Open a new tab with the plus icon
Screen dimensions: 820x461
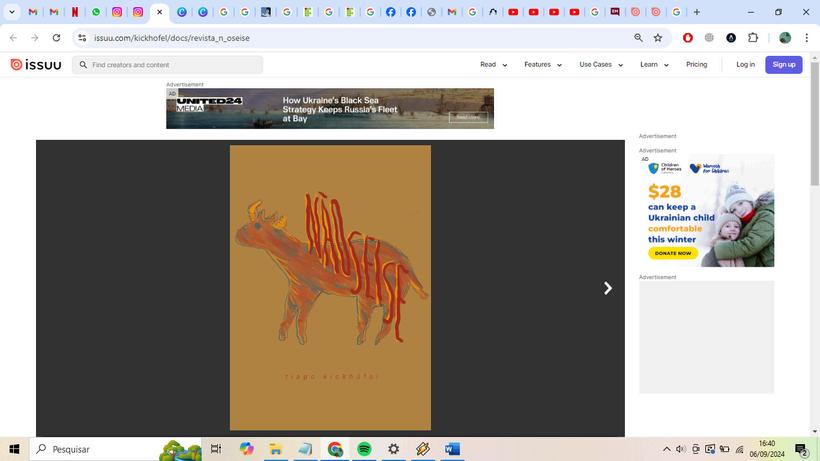pyautogui.click(x=697, y=11)
